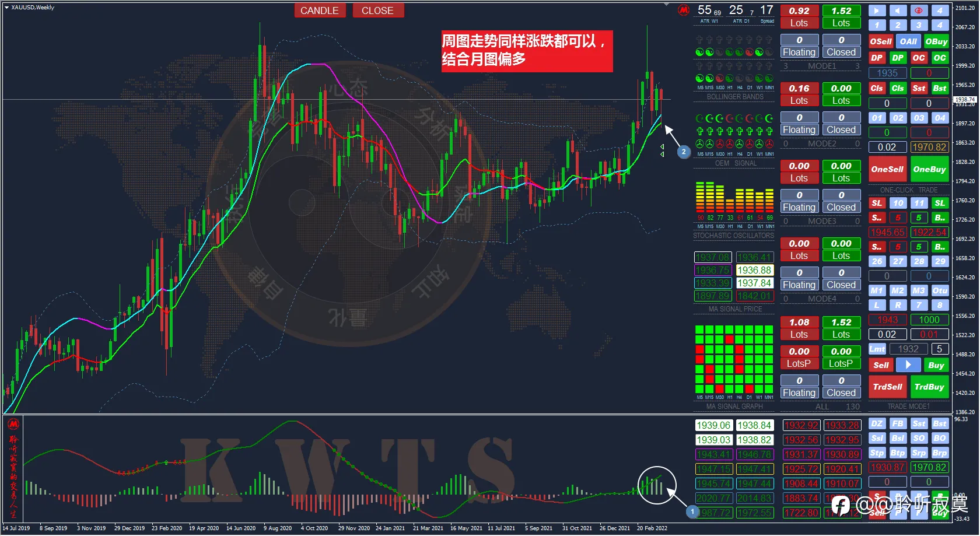
Task: Click the Otu button
Action: tap(940, 290)
